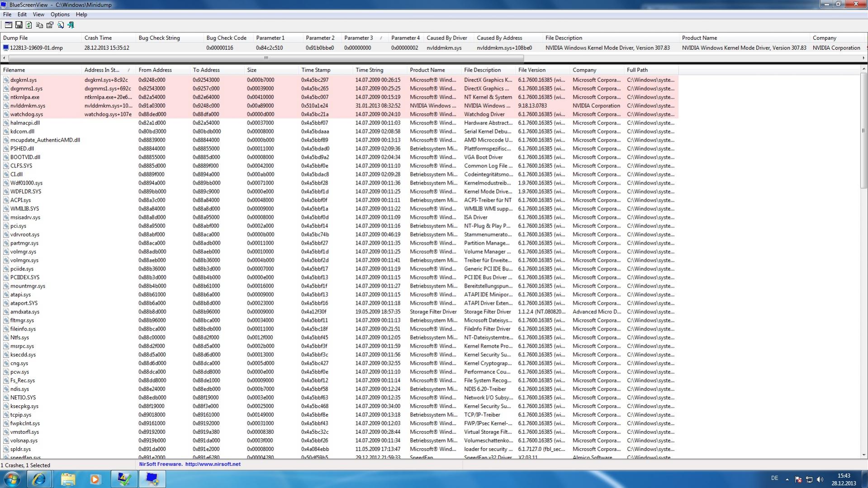This screenshot has width=868, height=488.
Task: Select the watchdog.sys driver row
Action: (340, 114)
